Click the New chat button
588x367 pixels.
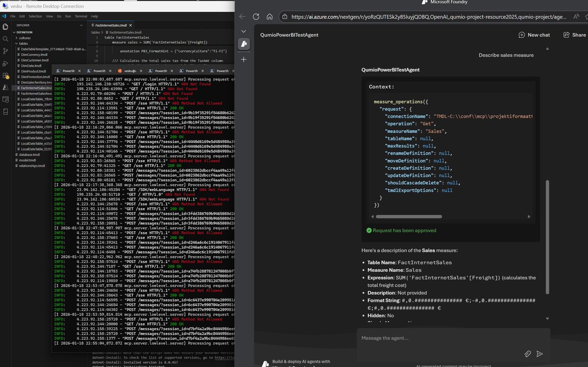[534, 35]
